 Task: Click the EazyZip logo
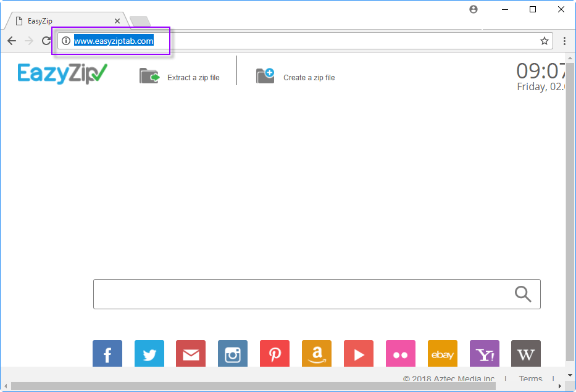click(62, 73)
